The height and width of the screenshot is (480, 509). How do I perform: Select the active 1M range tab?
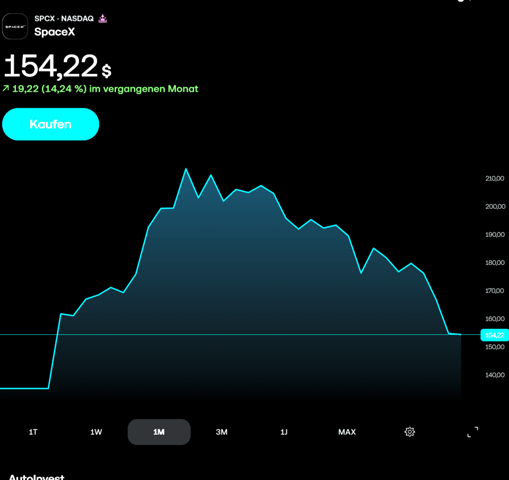point(159,432)
